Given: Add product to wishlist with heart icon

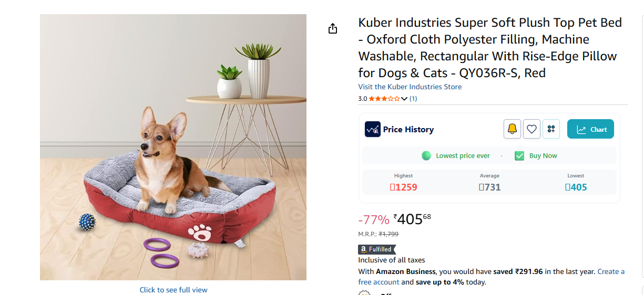Looking at the screenshot, I should (x=531, y=129).
